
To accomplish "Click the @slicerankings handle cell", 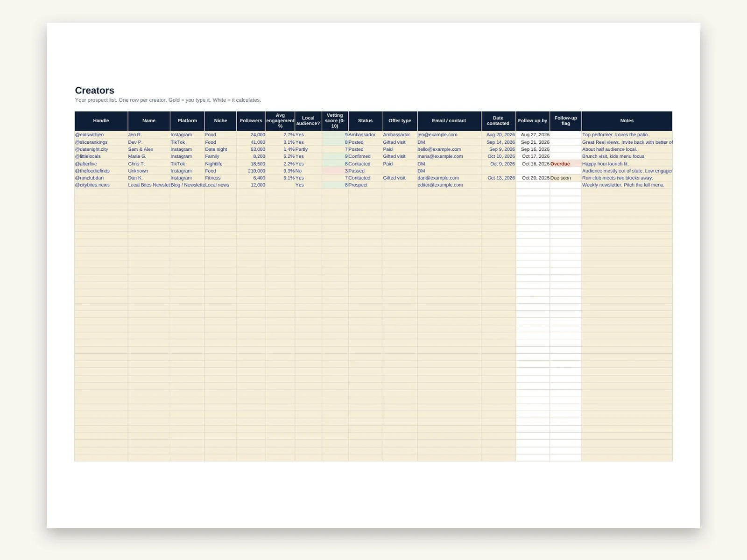I will pyautogui.click(x=101, y=142).
